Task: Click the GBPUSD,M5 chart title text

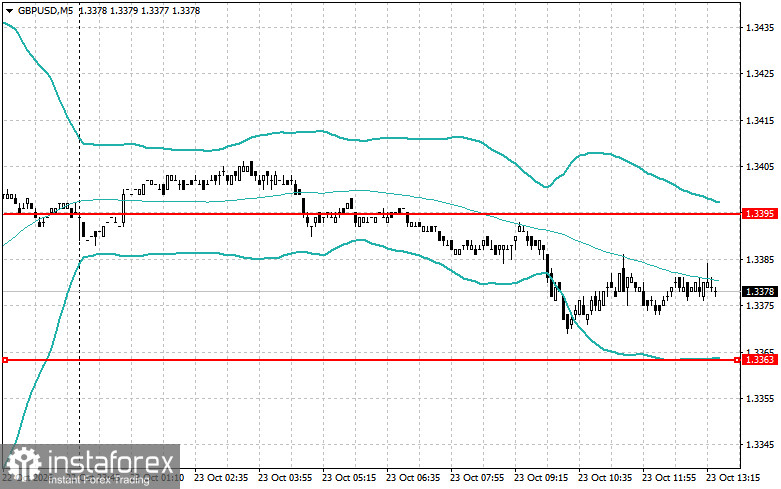Action: [x=45, y=10]
